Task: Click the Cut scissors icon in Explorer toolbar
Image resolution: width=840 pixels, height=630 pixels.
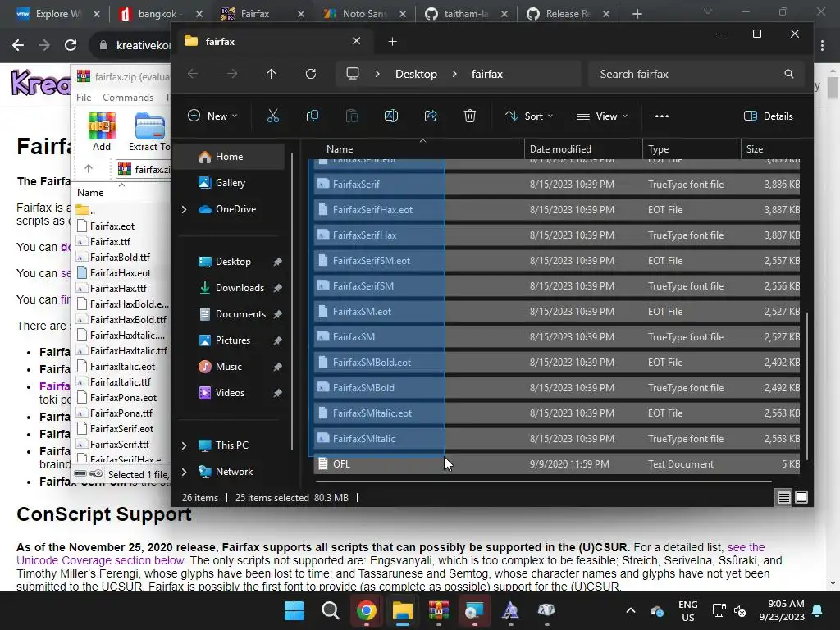Action: coord(272,116)
